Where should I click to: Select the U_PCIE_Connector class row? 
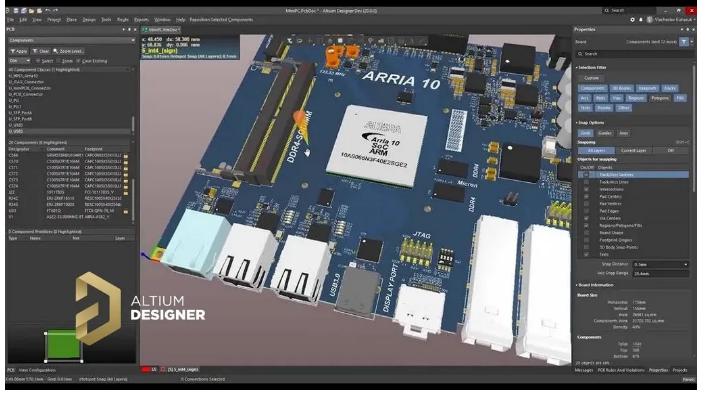pos(26,94)
